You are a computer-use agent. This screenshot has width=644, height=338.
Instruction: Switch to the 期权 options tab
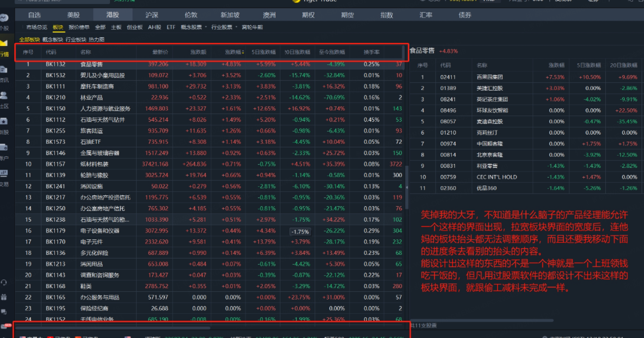[x=308, y=15]
